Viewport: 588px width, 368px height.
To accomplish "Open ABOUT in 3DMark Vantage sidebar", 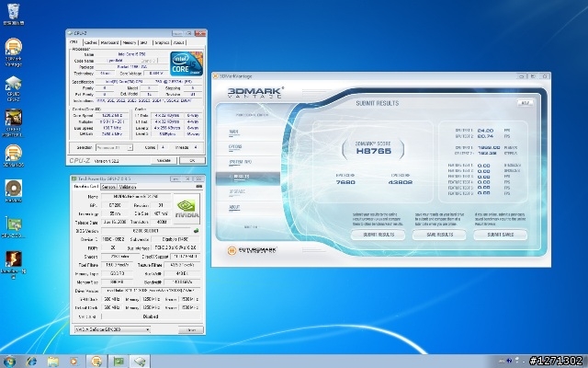I will pos(234,207).
